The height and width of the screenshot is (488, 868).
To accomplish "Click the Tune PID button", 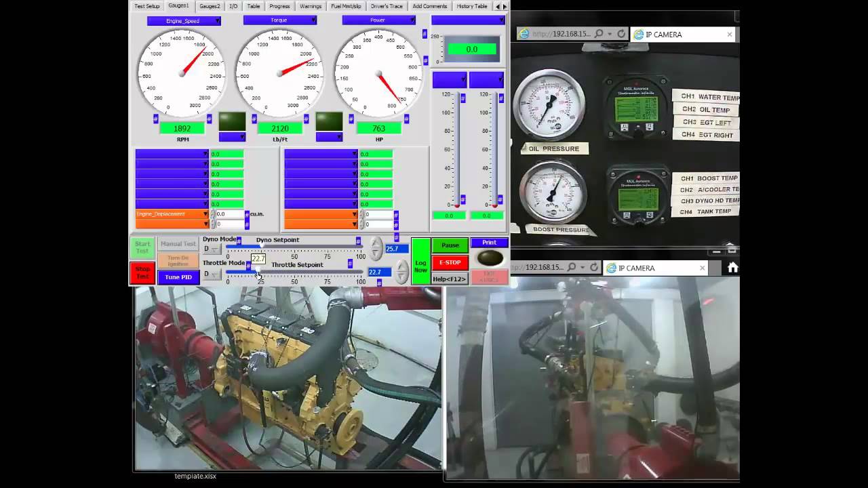I will pos(178,277).
